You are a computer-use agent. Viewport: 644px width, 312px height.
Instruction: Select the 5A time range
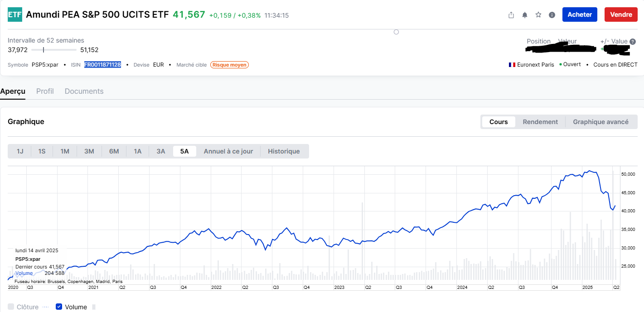coord(184,151)
